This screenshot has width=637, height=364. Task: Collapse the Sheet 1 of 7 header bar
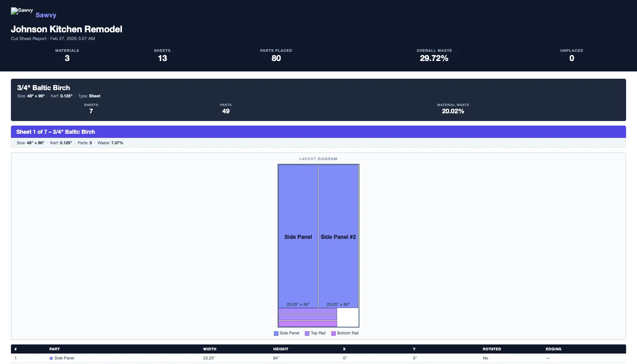point(56,131)
